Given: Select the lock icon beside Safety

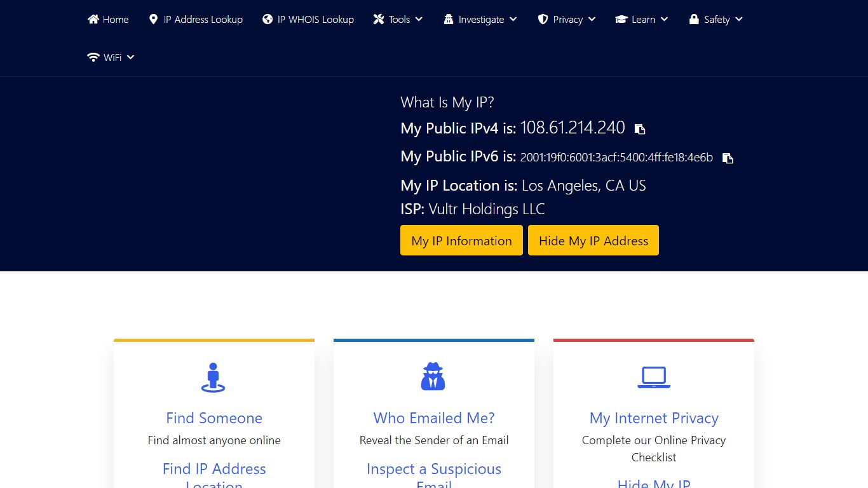Looking at the screenshot, I should [x=693, y=19].
